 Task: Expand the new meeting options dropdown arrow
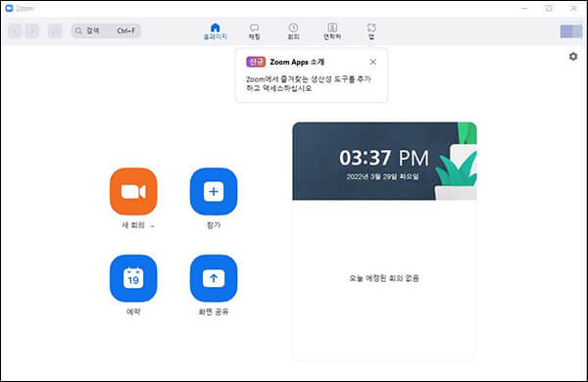point(152,225)
